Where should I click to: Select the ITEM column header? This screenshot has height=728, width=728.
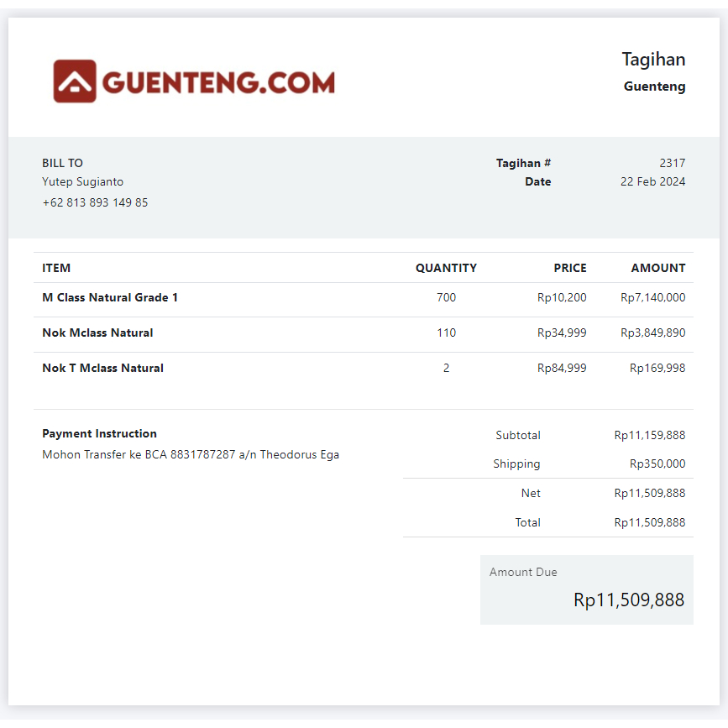coord(56,268)
